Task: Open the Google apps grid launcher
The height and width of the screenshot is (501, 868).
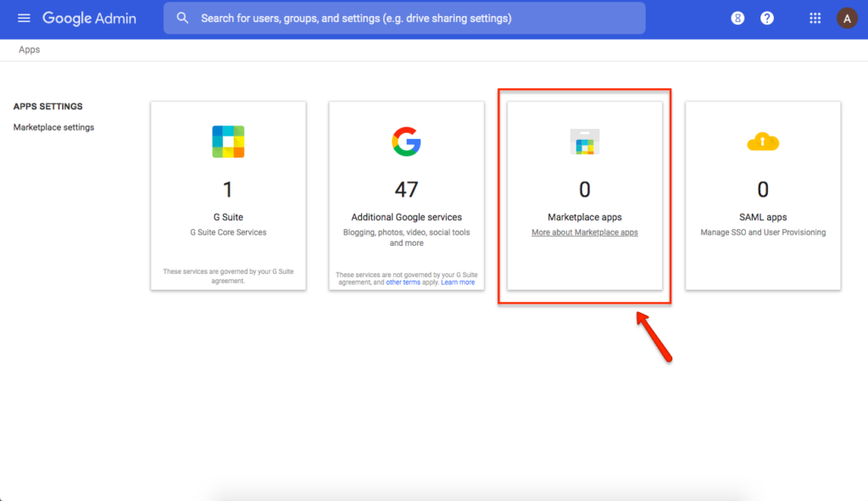Action: 815,19
